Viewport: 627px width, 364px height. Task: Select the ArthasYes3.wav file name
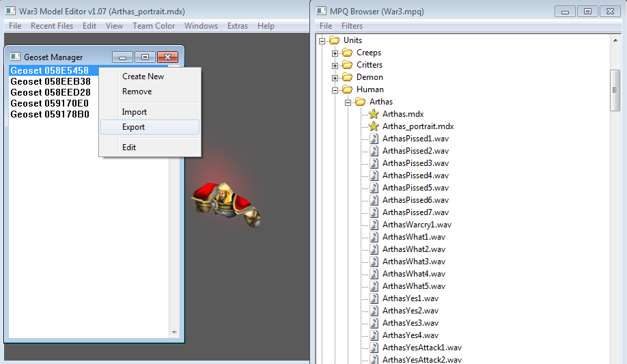(x=410, y=323)
